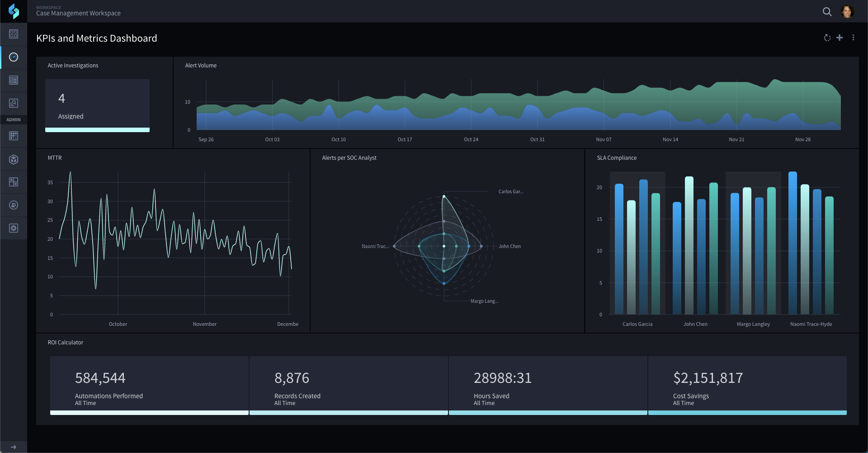
Task: Open the records list icon in sidebar
Action: tap(14, 80)
